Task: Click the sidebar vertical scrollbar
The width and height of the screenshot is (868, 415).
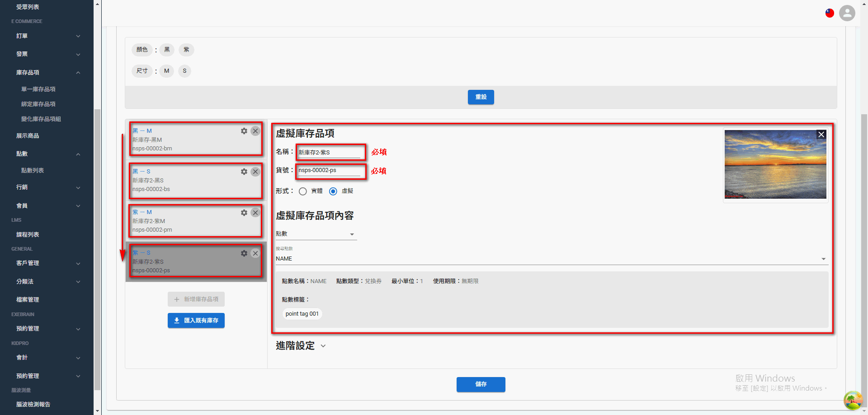Action: (97, 249)
